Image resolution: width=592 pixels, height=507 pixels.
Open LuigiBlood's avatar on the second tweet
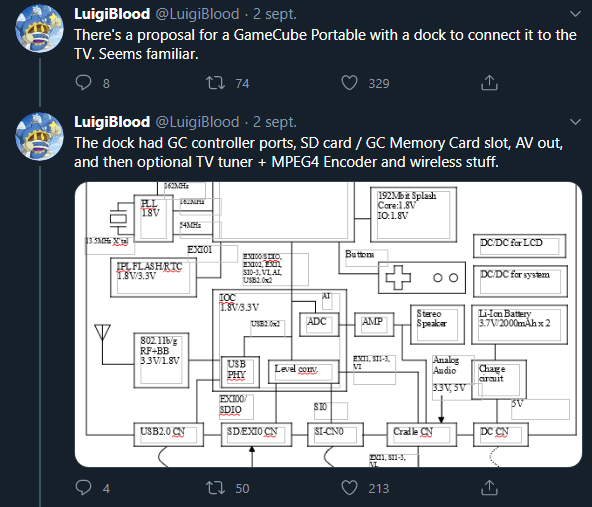[x=39, y=136]
